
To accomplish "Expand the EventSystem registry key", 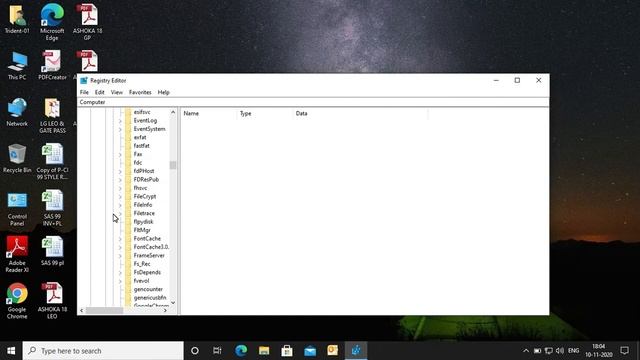I will point(120,129).
